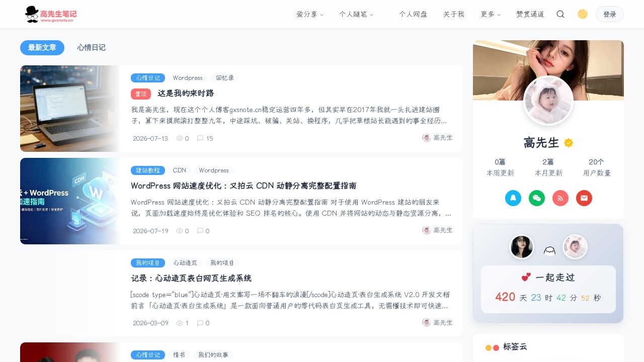The width and height of the screenshot is (644, 362).
Task: Click the 回忆录 tag
Action: [225, 78]
